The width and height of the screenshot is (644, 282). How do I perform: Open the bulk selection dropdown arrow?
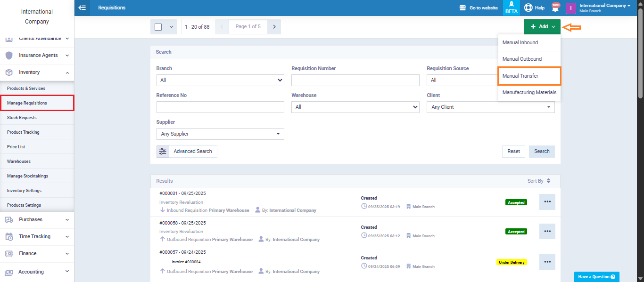pos(171,27)
